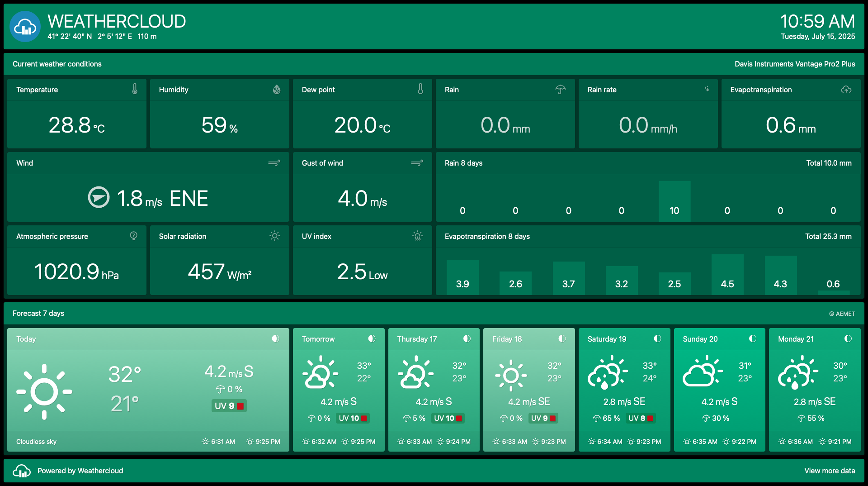
Task: Click the sunrise icon beside 6:31 AM
Action: [x=205, y=441]
